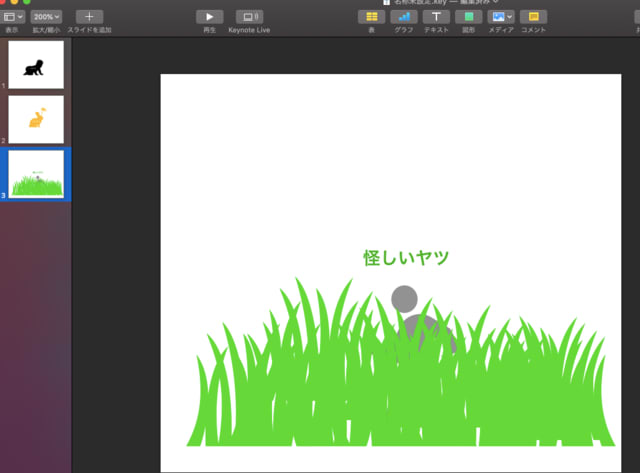Add a new slide with plus button
Screen dimensions: 640x473
coord(89,17)
